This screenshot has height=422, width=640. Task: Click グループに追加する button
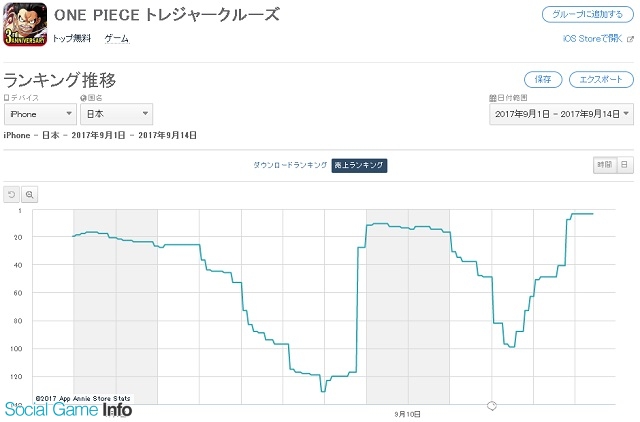[x=588, y=15]
